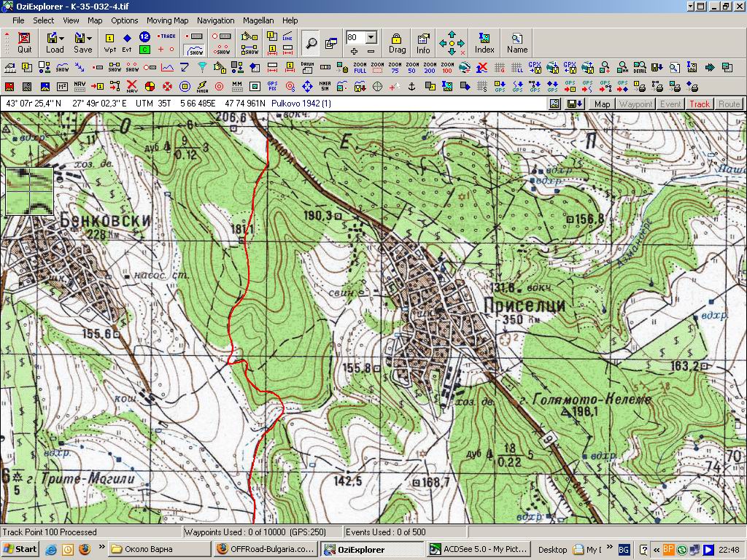Viewport: 747px width, 560px height.
Task: Click the Windows Start button
Action: [20, 549]
